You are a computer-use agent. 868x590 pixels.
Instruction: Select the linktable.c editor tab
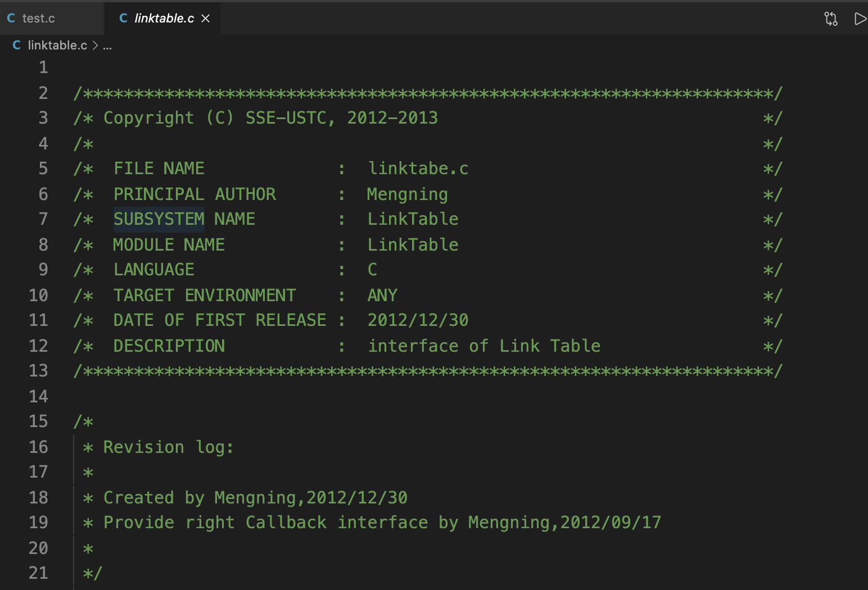click(x=164, y=19)
